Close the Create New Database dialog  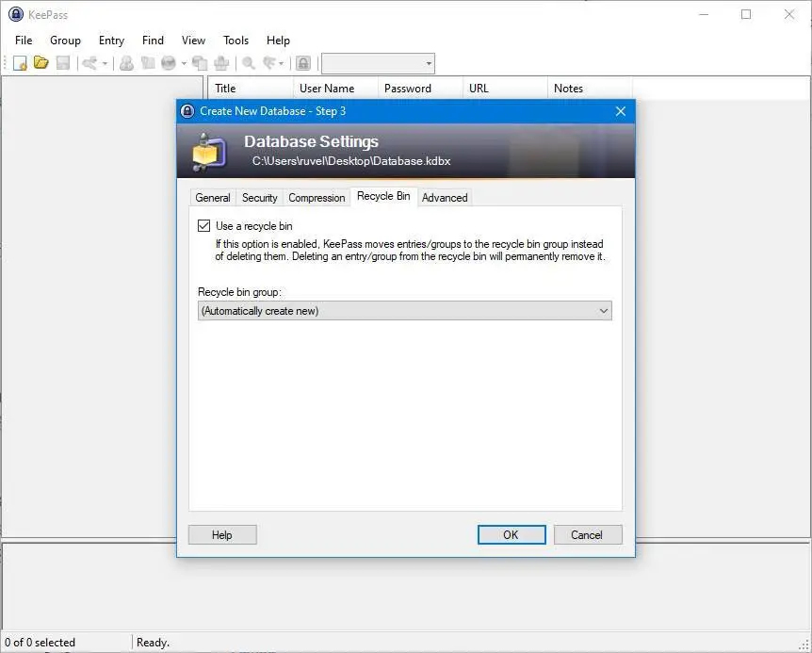[x=621, y=111]
